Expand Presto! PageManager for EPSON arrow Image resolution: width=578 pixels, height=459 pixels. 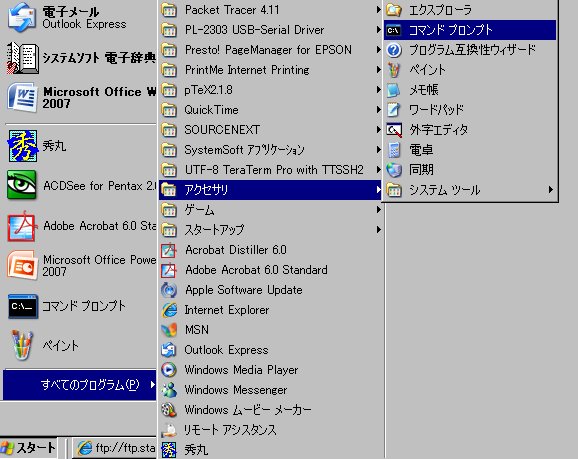[378, 50]
